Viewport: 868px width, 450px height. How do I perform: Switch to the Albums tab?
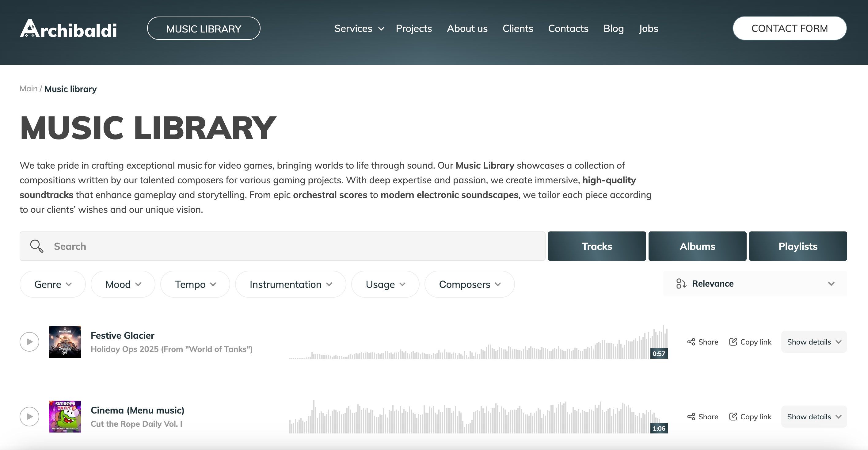pyautogui.click(x=698, y=246)
